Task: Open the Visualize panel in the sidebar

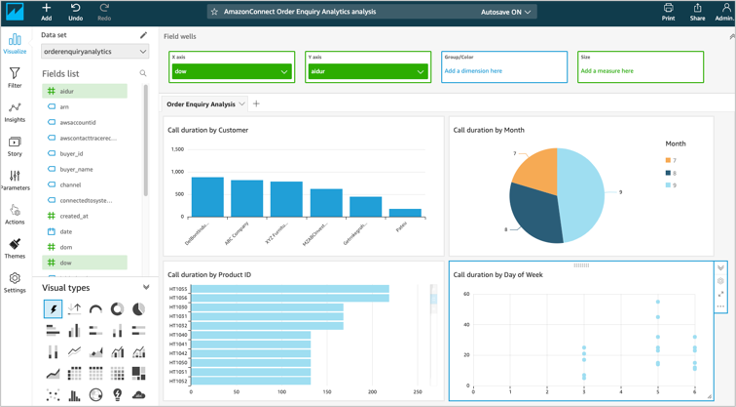Action: (x=15, y=43)
